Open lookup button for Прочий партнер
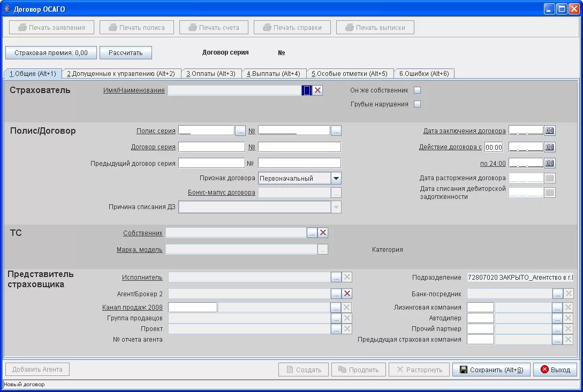583x392 pixels. 557,329
